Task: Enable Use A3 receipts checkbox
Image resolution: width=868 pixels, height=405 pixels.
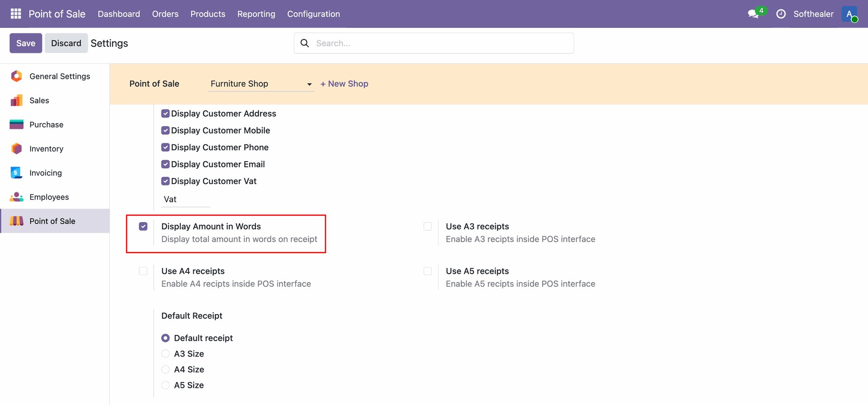Action: click(428, 226)
